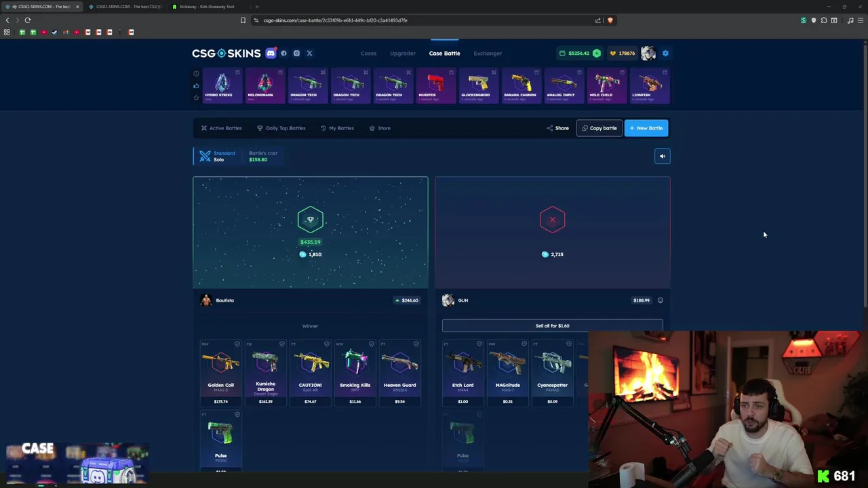Go to the Exchanger nav item

point(488,53)
